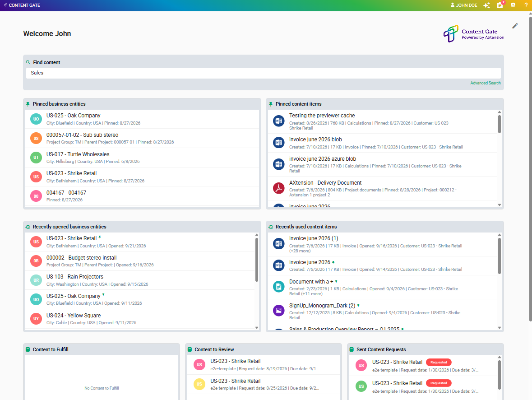The height and width of the screenshot is (400, 532).
Task: Click yellow US avatar in Content to Review
Action: coord(199,384)
